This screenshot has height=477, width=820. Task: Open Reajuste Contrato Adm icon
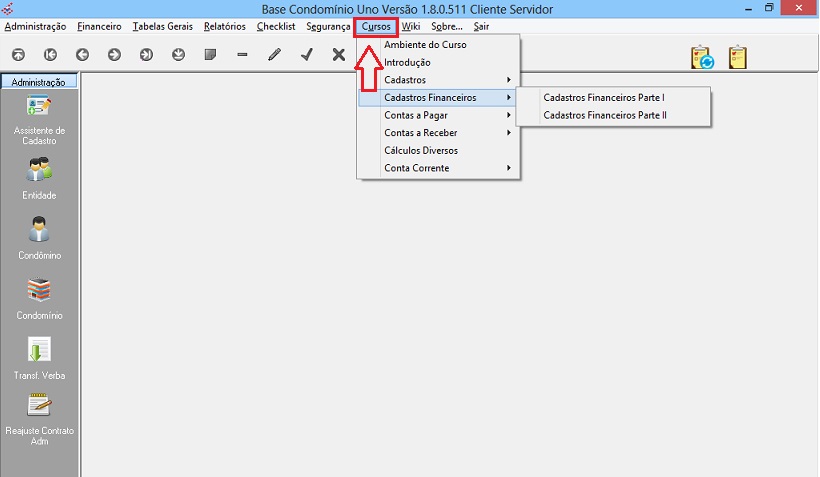pyautogui.click(x=39, y=405)
